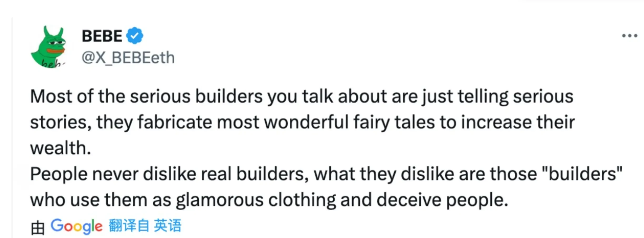Click the words "telling serious" in first line
This screenshot has height=238, width=644.
click(515, 96)
